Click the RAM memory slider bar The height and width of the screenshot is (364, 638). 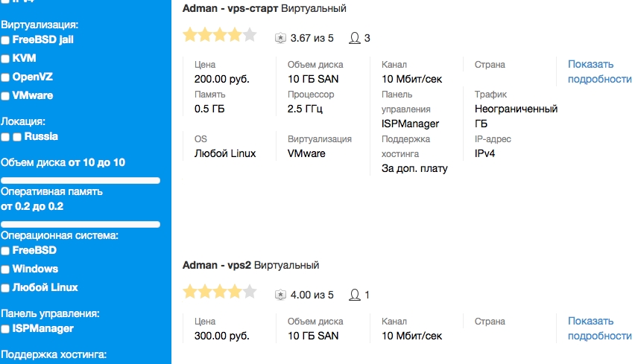[x=80, y=224]
